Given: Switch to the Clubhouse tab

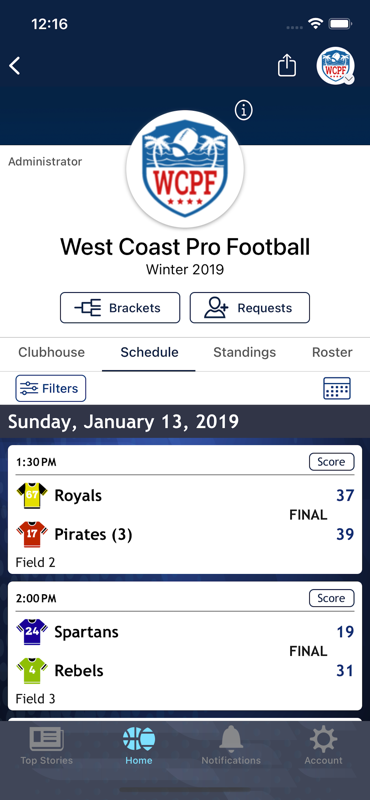Looking at the screenshot, I should [52, 352].
